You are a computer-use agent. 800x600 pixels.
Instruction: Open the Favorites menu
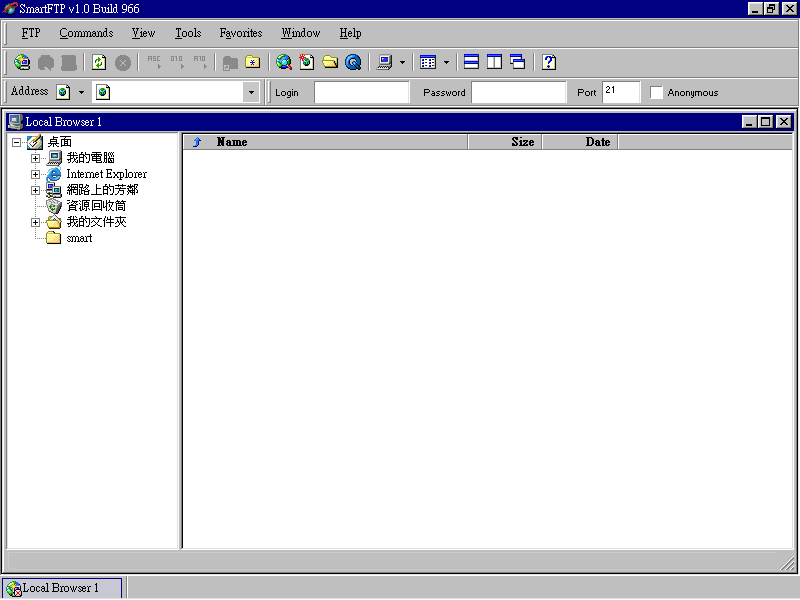point(241,33)
